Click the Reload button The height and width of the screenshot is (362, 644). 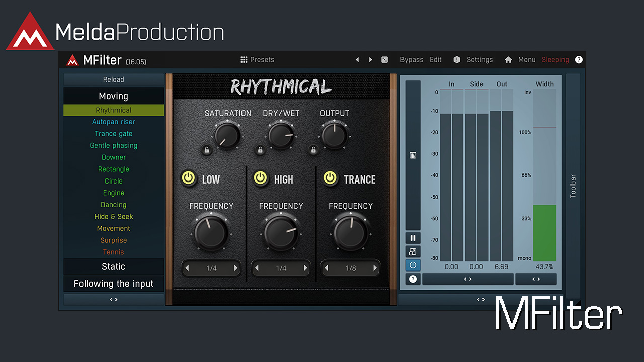point(113,80)
